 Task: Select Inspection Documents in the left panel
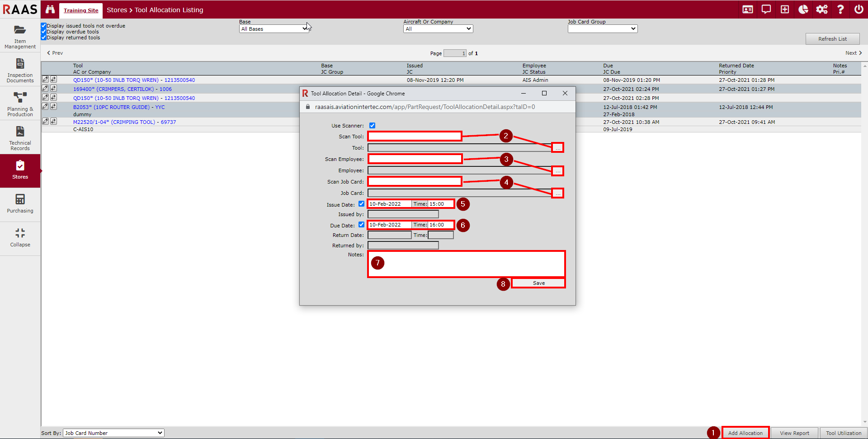click(20, 69)
